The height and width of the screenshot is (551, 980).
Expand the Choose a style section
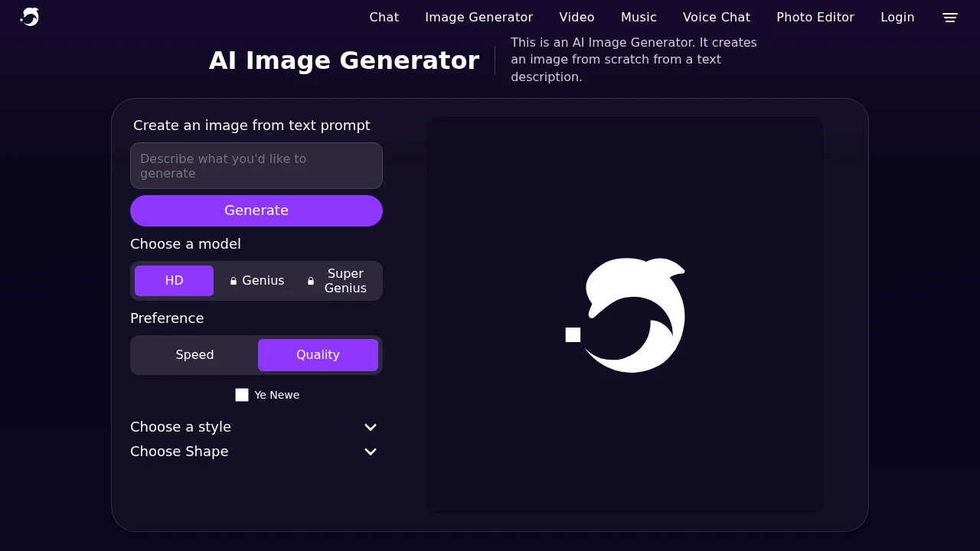click(181, 427)
